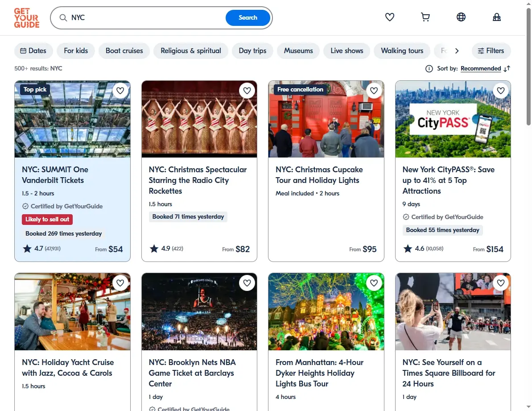The height and width of the screenshot is (411, 532).
Task: Click the From $95 price
Action: [x=363, y=249]
